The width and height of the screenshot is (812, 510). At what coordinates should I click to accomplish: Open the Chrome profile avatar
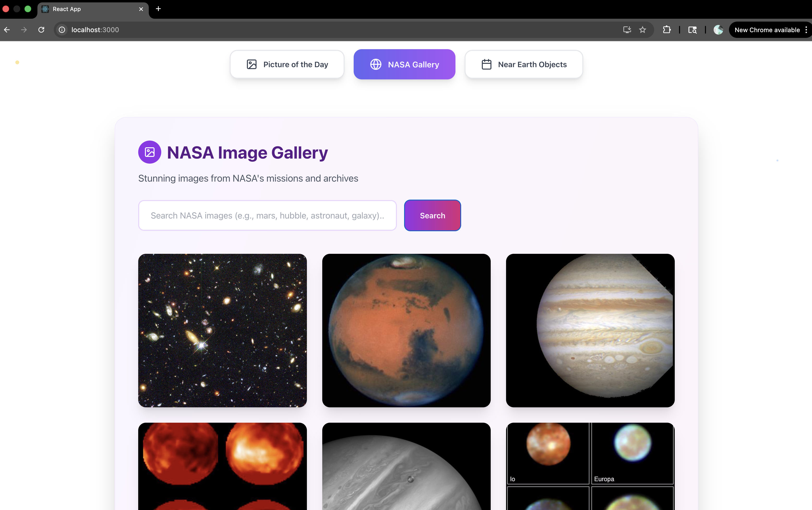(x=718, y=30)
